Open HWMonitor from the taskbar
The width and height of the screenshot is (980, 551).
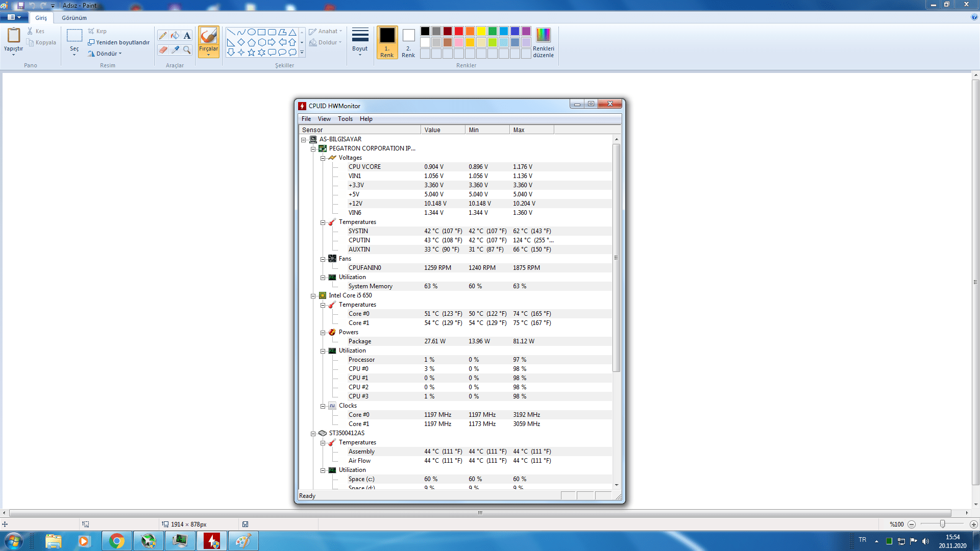(x=212, y=541)
